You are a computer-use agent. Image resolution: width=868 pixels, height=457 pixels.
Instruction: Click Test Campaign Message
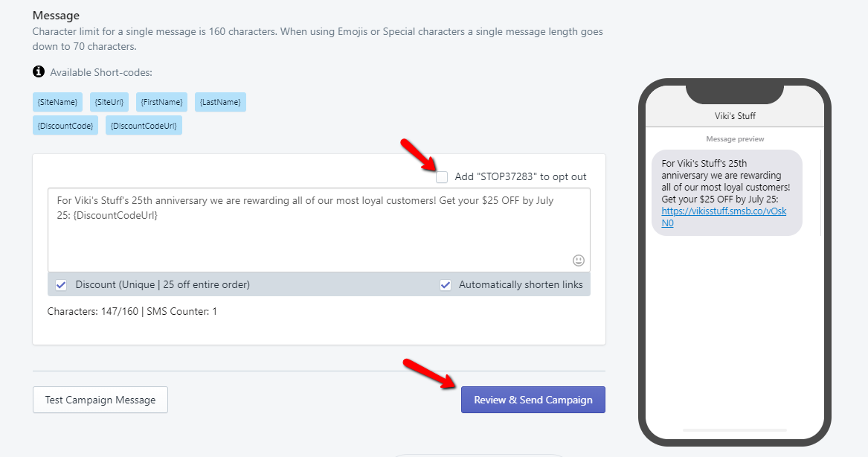100,400
